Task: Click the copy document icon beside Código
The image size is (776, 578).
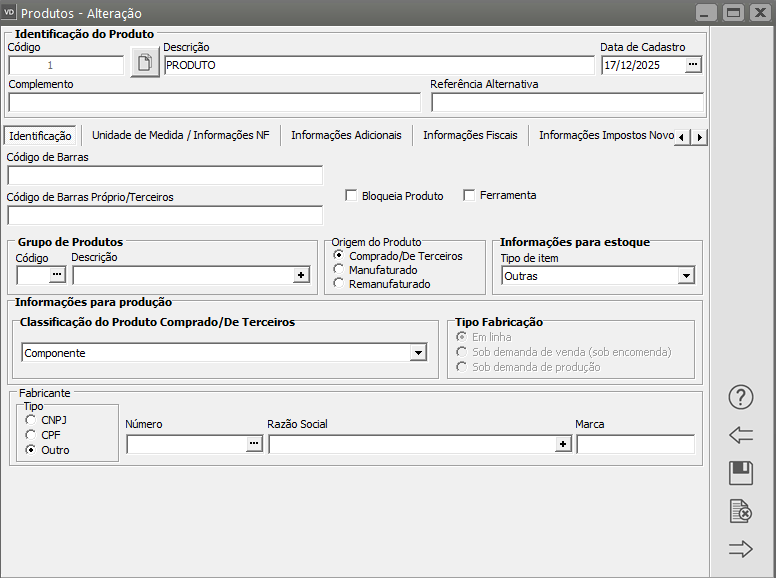Action: click(x=145, y=64)
